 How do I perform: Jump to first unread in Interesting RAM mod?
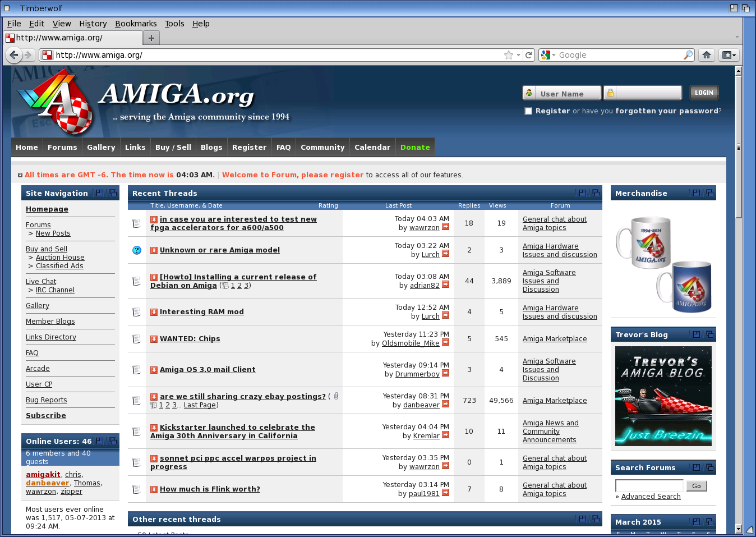(x=154, y=312)
